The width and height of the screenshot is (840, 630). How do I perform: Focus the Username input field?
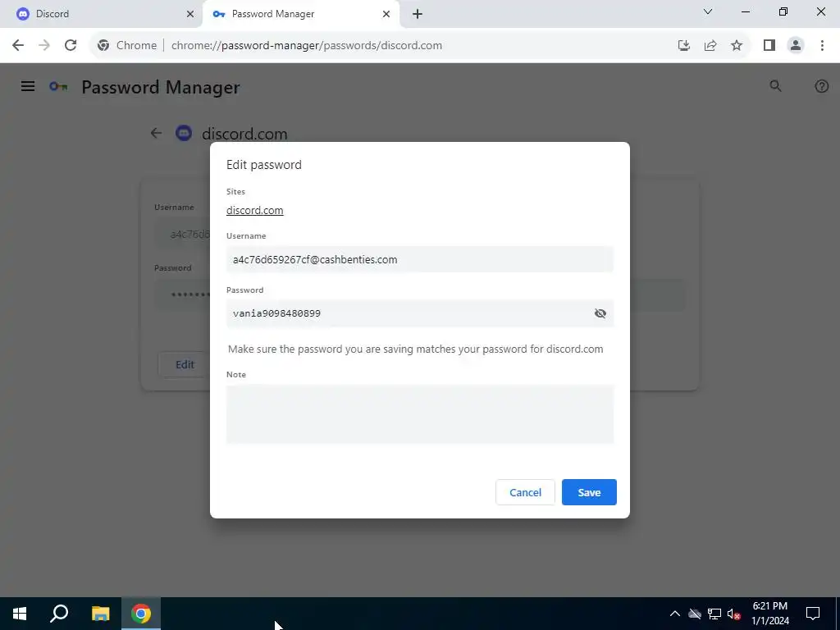[x=419, y=259]
